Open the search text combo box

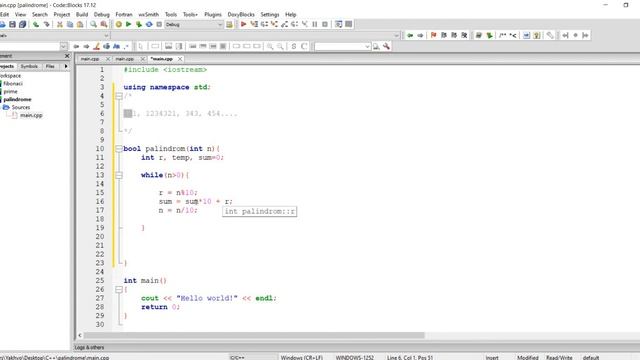point(342,47)
